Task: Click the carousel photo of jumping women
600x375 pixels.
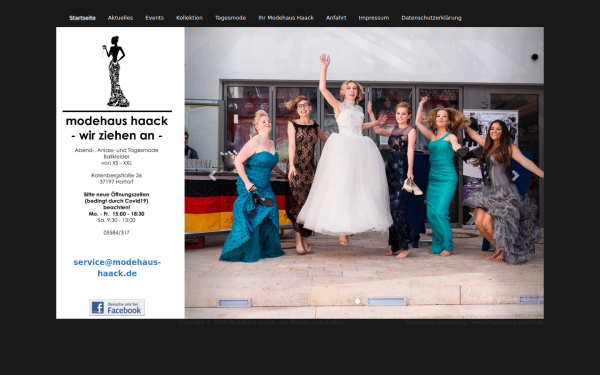Action: click(x=364, y=173)
